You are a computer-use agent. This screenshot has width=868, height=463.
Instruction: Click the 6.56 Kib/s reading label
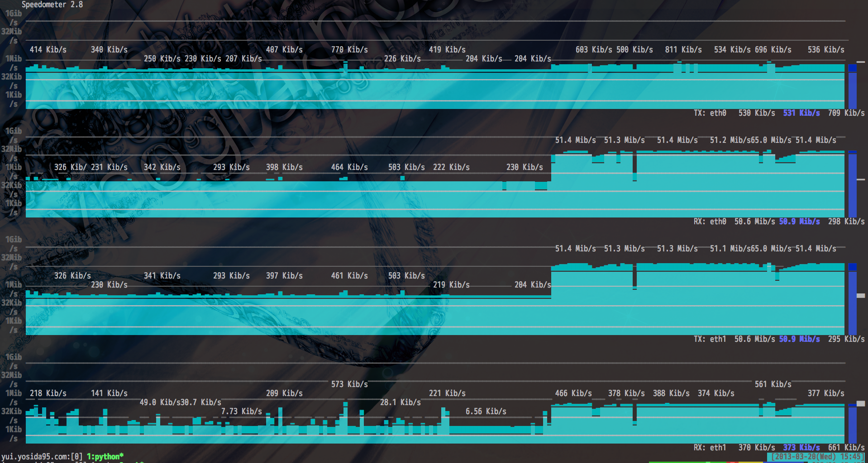pos(486,411)
